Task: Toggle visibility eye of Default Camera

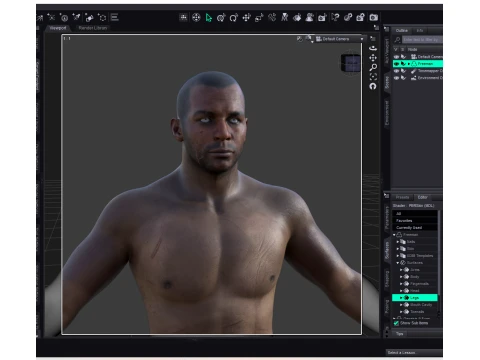Action: (396, 57)
